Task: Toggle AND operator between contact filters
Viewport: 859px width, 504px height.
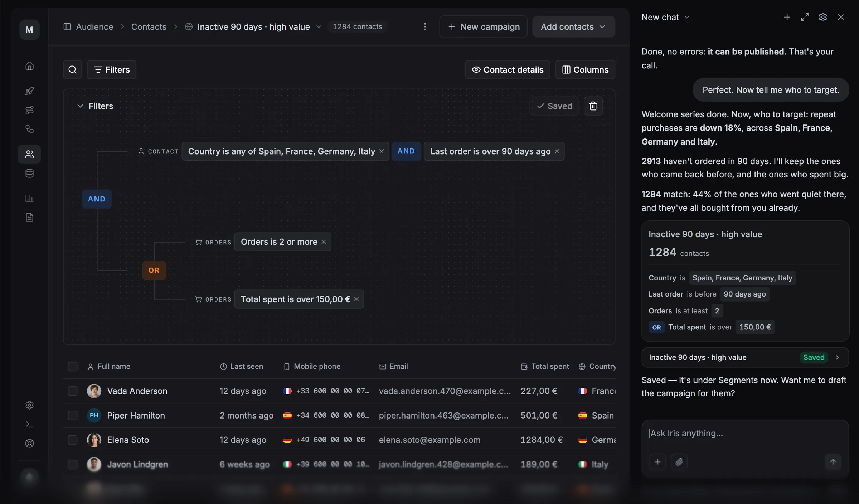Action: [406, 151]
